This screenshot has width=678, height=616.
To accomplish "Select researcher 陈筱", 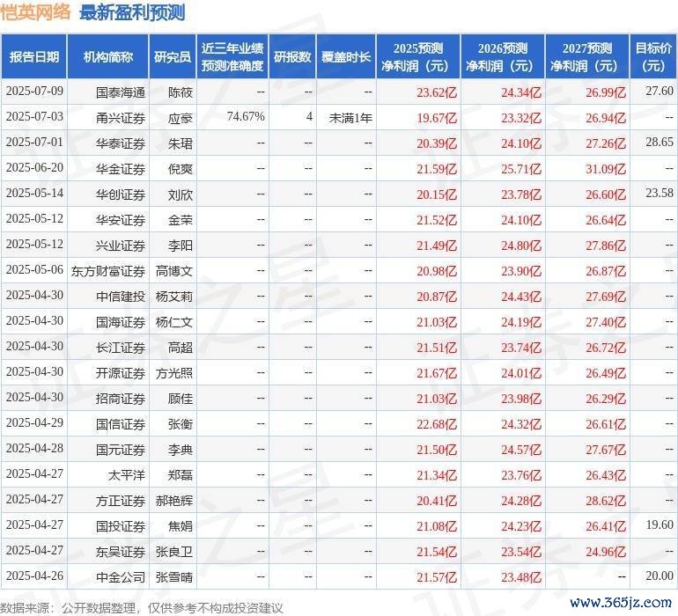I will point(181,92).
